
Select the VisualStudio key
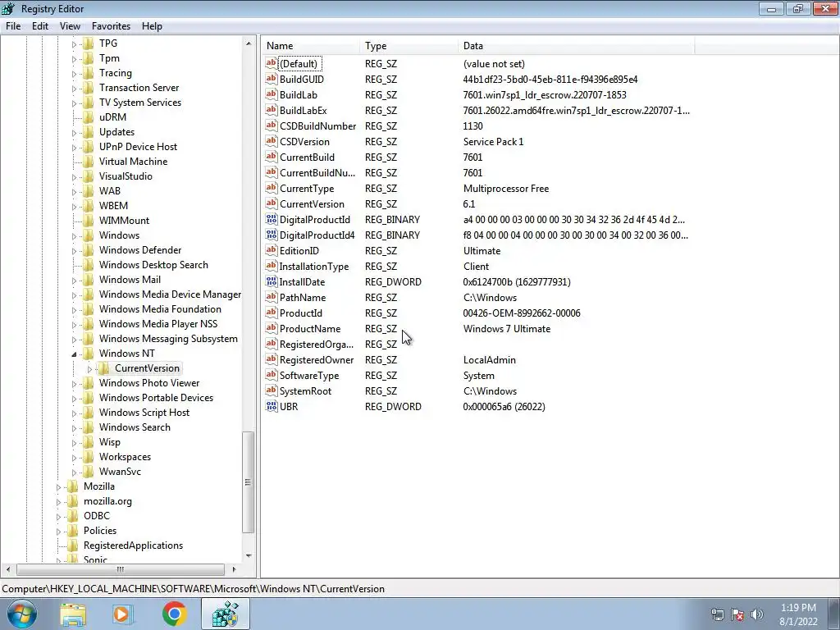tap(126, 176)
